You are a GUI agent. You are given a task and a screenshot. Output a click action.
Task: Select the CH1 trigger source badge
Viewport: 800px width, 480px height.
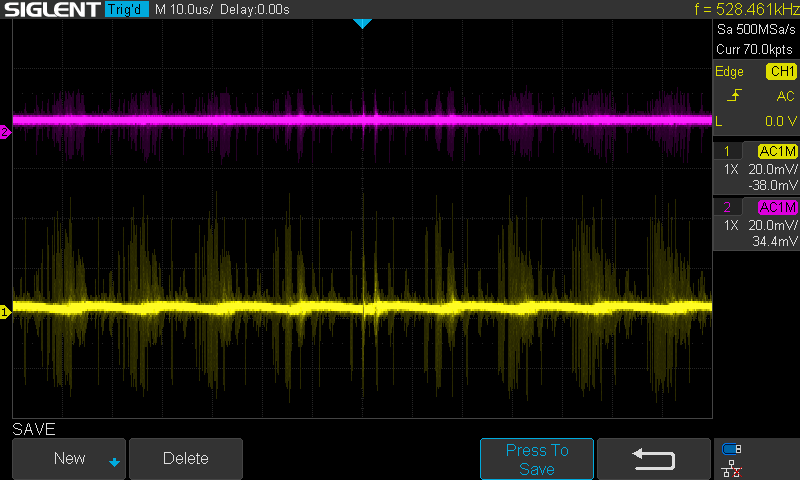(x=781, y=71)
